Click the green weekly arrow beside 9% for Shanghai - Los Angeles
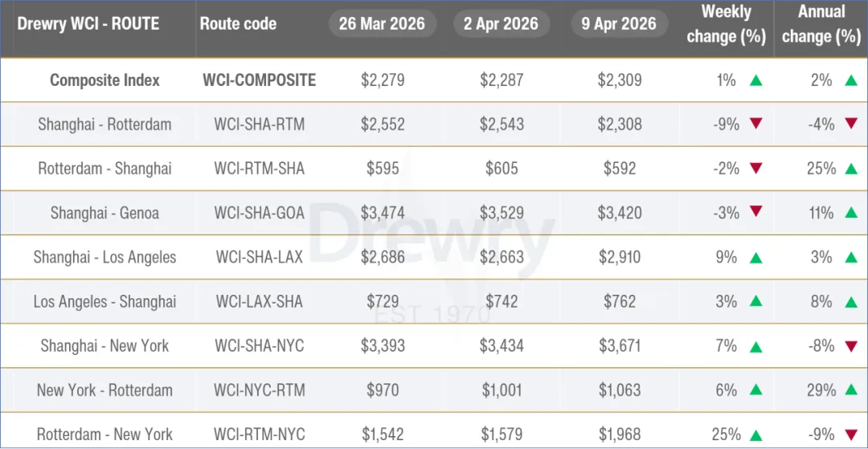This screenshot has height=449, width=868. pos(756,258)
